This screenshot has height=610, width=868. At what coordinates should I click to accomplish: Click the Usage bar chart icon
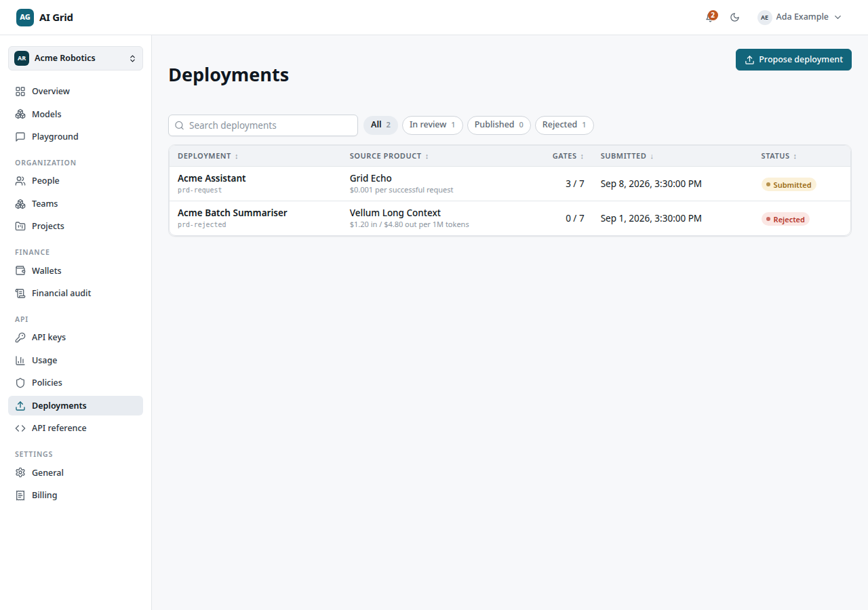[20, 361]
